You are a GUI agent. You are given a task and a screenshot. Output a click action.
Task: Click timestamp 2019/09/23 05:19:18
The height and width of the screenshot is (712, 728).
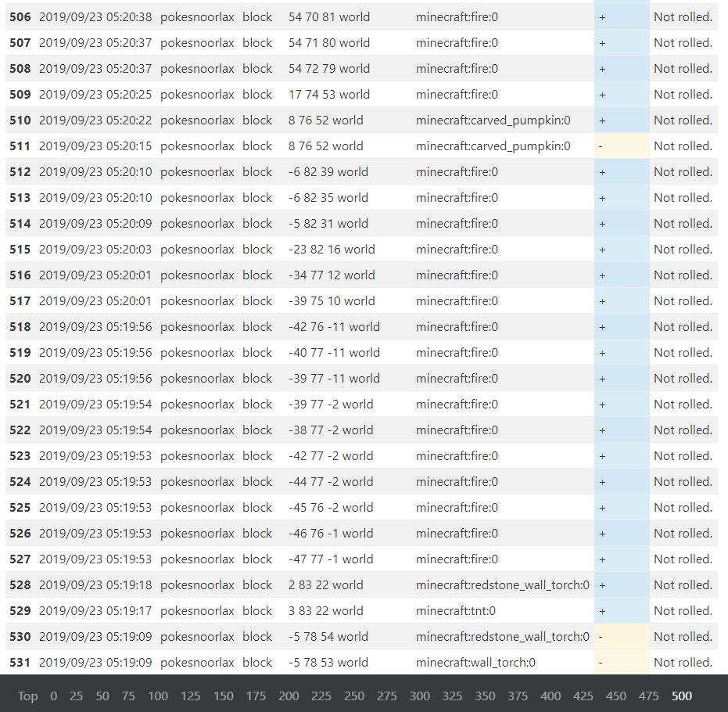[x=95, y=584]
